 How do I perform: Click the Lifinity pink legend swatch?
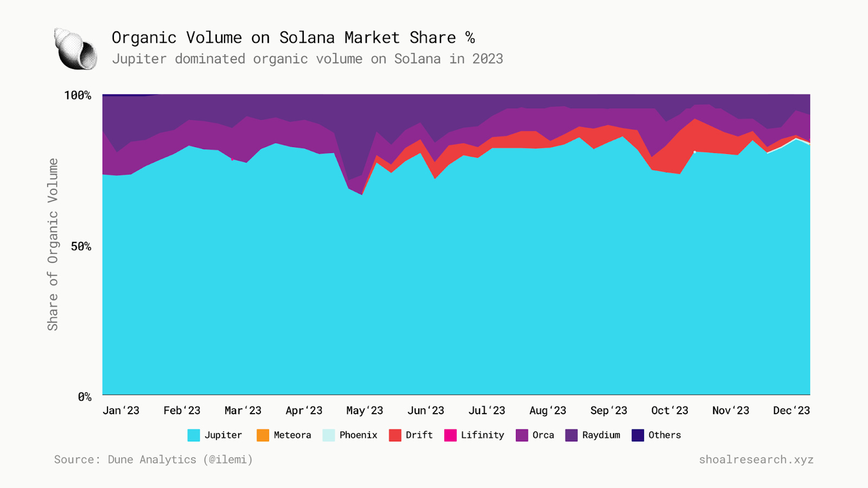(450, 435)
